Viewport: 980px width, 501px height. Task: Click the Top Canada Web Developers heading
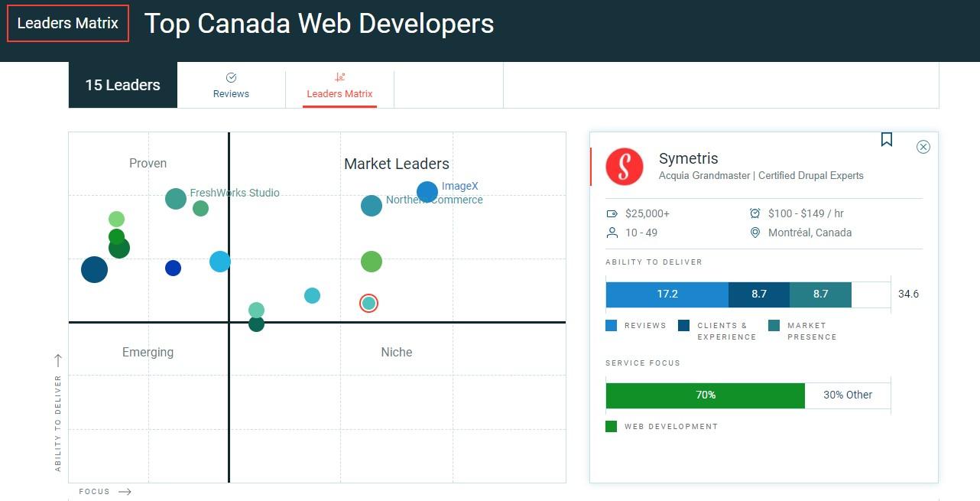(319, 24)
